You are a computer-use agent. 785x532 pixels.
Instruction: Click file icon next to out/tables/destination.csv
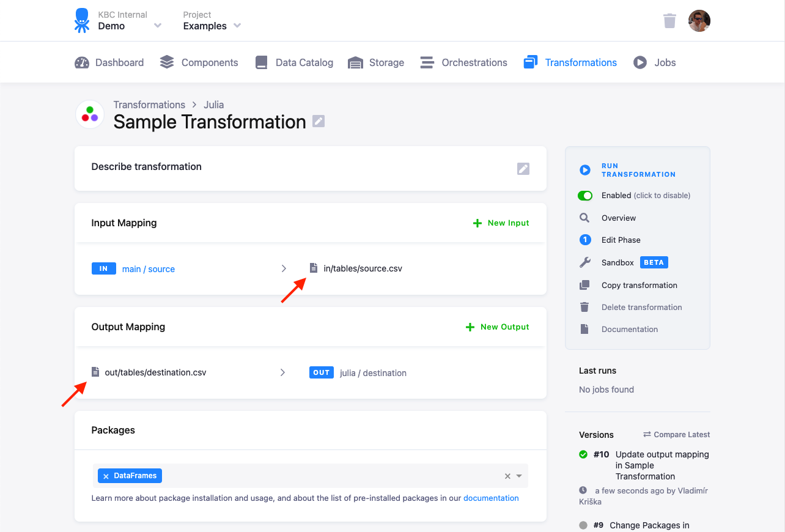click(x=95, y=372)
